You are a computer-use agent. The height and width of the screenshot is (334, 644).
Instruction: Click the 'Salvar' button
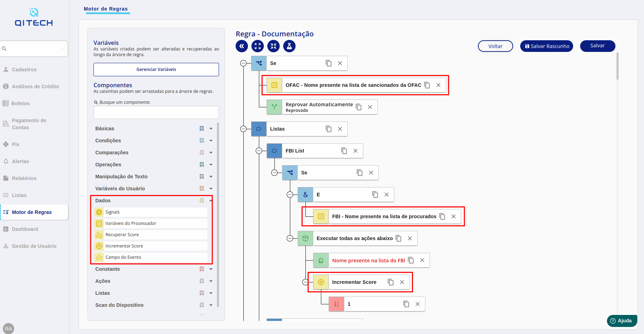click(598, 46)
